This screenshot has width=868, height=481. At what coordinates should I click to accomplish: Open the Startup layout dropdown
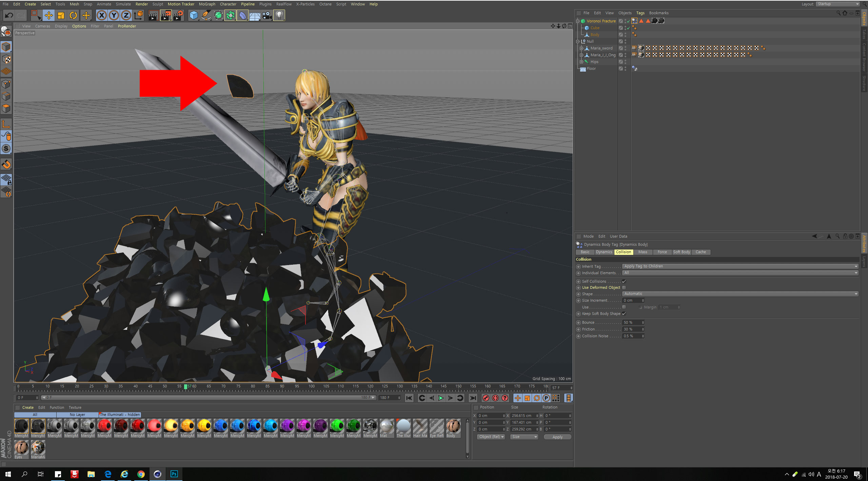(x=838, y=4)
